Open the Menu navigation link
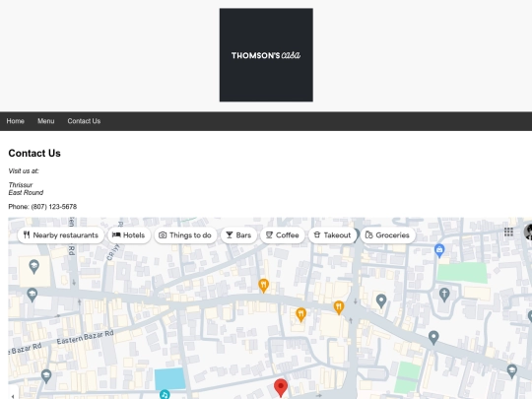This screenshot has width=532, height=399. click(45, 121)
